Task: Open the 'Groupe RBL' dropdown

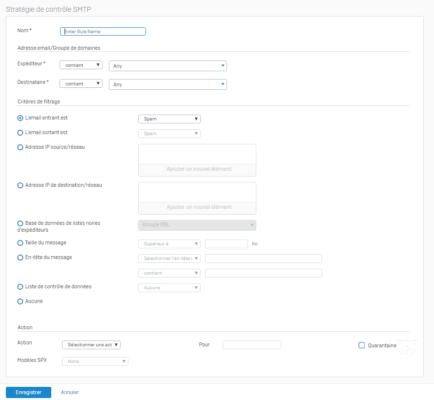Action: pos(197,225)
